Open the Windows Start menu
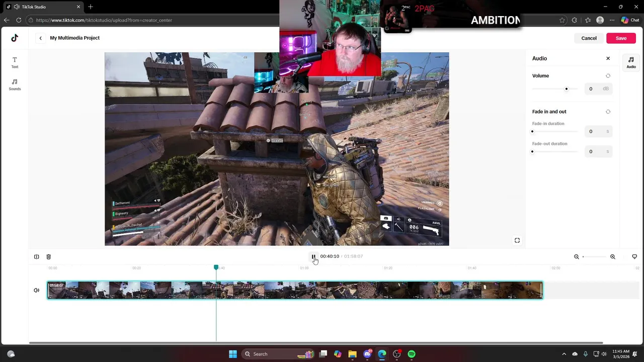This screenshot has height=362, width=644. tap(233, 354)
